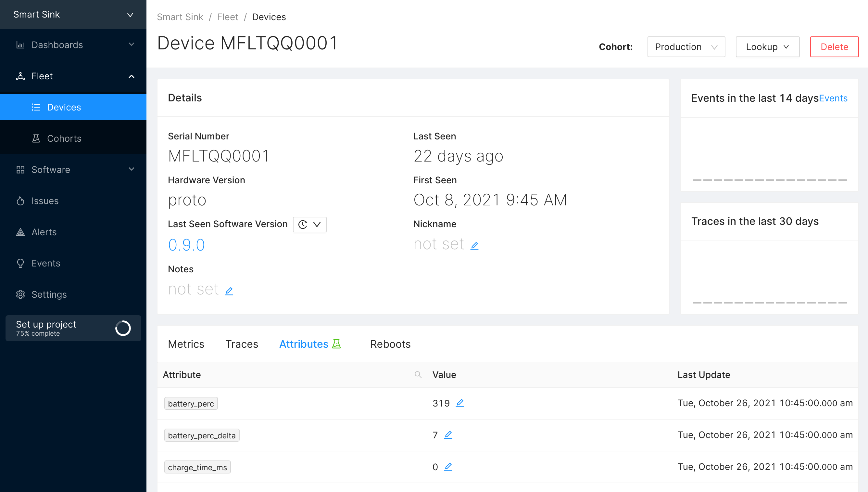Switch to the Metrics tab
Viewport: 868px width, 492px height.
tap(186, 344)
